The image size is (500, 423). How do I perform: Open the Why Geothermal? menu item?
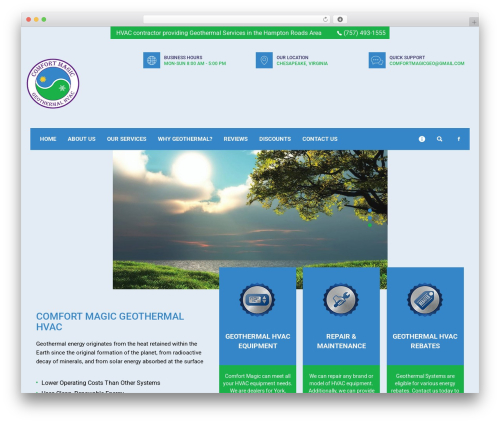point(185,139)
